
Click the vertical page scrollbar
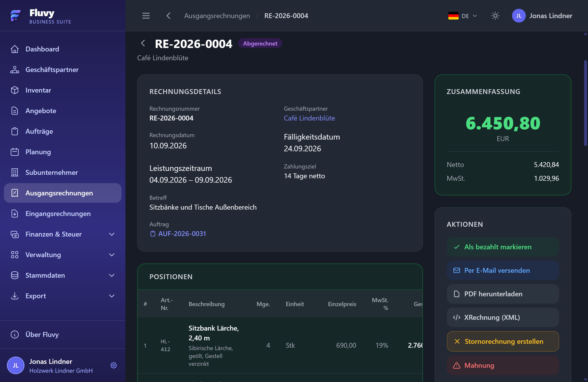[x=586, y=103]
